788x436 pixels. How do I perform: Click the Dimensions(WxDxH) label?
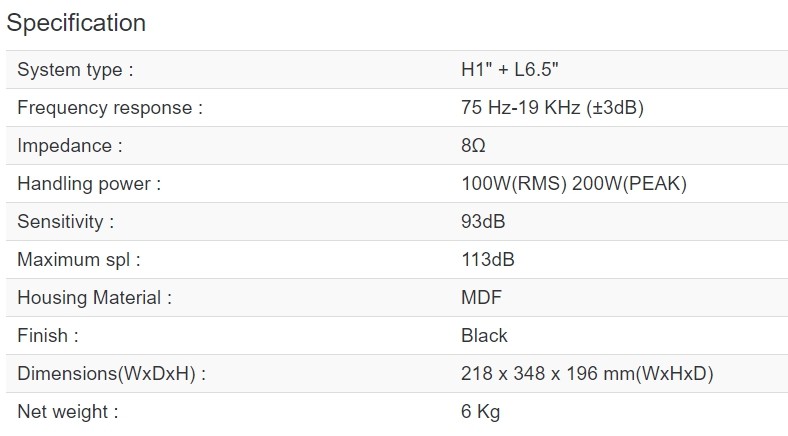[112, 374]
